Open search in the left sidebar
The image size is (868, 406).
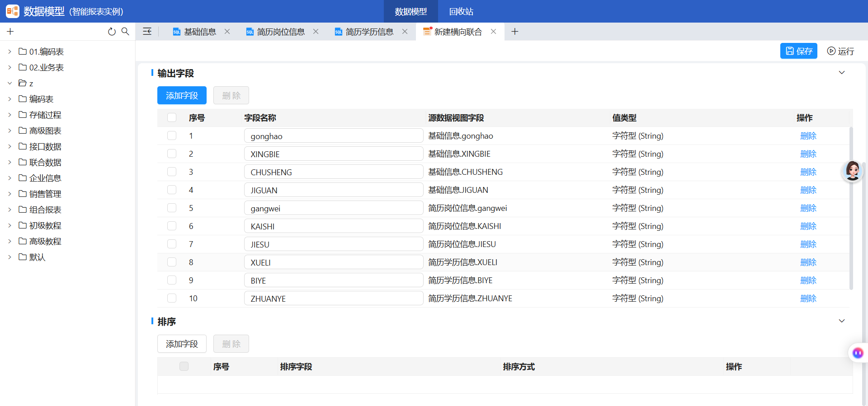point(125,32)
